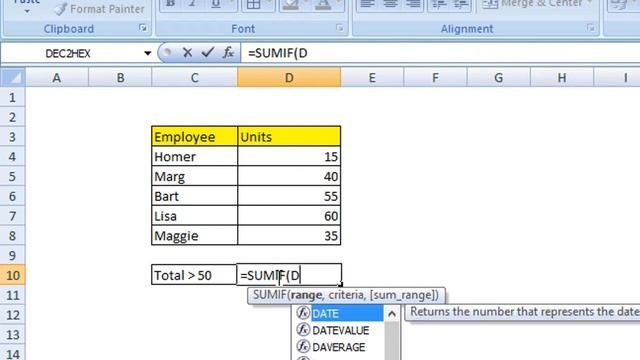This screenshot has height=360, width=640.
Task: Confirm the formula with the checkmark icon
Action: coord(208,53)
